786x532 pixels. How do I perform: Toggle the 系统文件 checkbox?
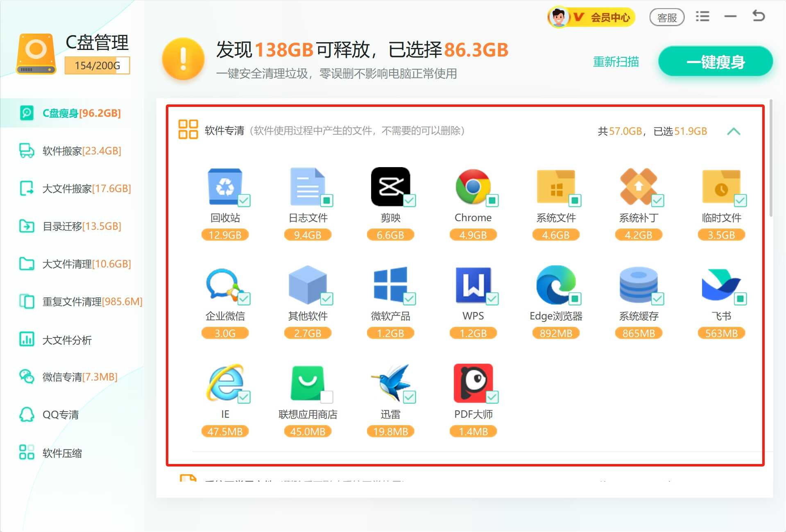(575, 200)
